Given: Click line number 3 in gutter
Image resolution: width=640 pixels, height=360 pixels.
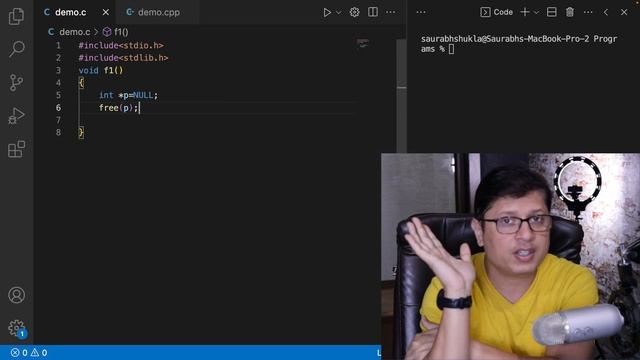Looking at the screenshot, I should [x=58, y=70].
